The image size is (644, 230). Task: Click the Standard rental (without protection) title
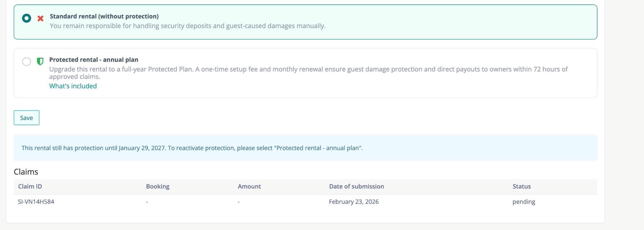[x=104, y=16]
